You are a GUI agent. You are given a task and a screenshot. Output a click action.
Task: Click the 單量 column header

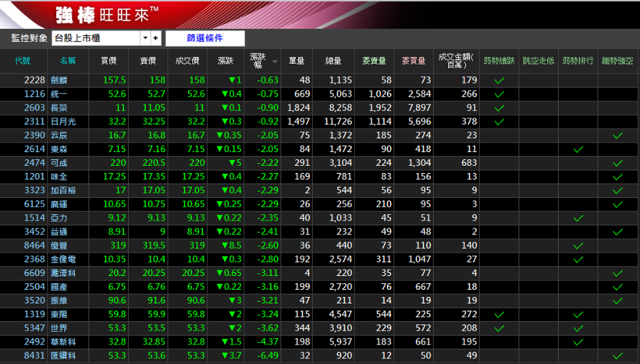297,61
